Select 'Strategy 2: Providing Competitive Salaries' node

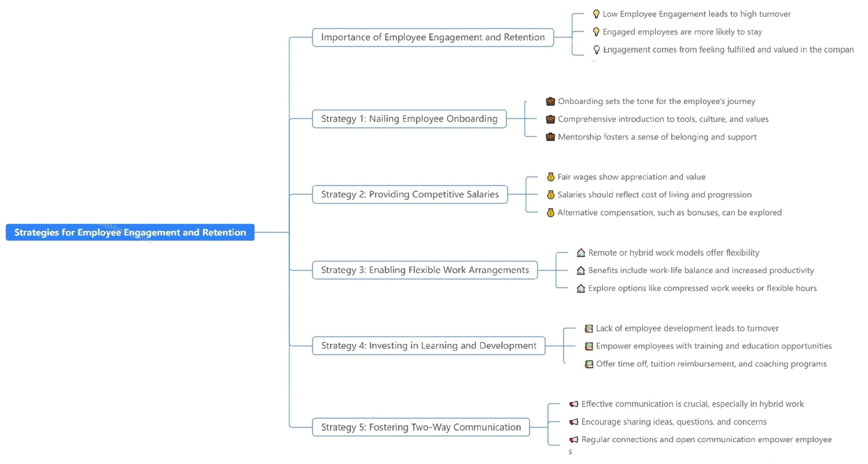[410, 195]
